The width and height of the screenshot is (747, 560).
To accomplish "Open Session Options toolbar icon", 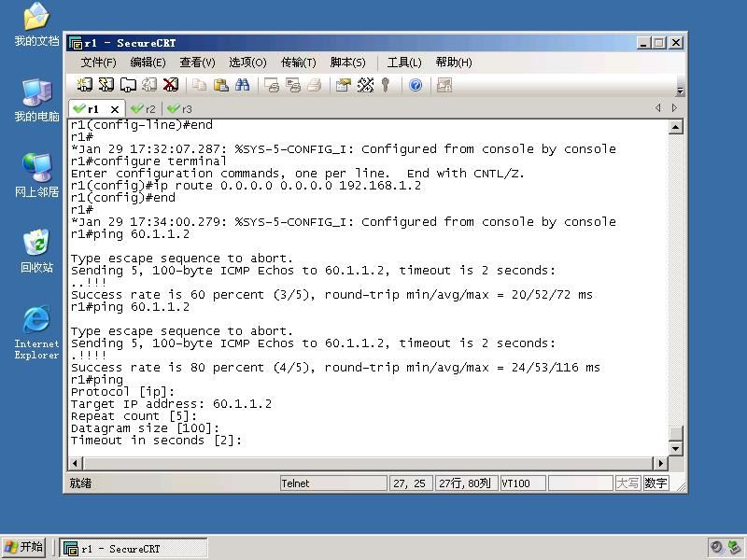I will [x=343, y=85].
